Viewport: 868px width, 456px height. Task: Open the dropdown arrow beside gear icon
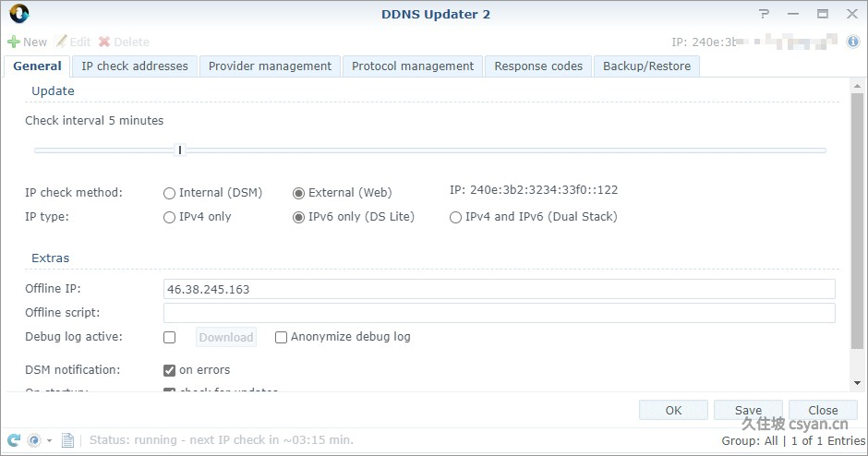(x=49, y=441)
